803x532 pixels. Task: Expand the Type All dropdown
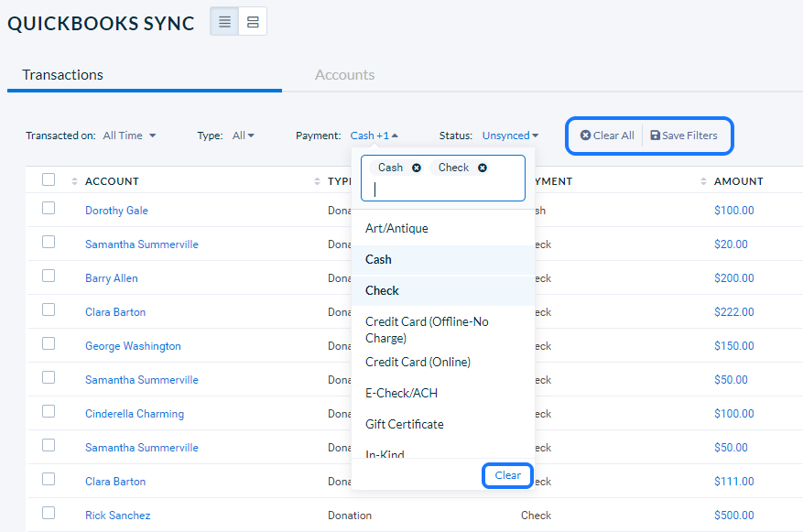[243, 136]
